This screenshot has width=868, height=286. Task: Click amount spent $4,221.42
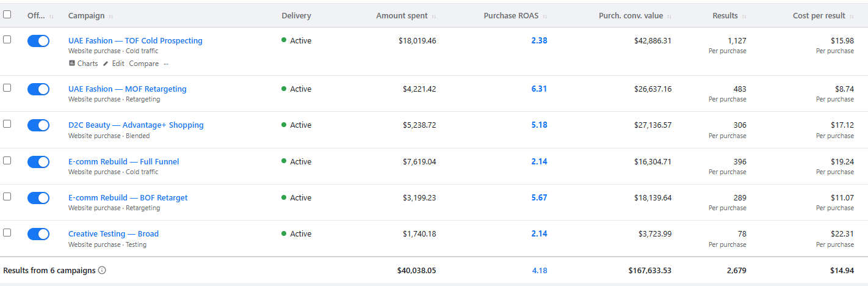click(419, 89)
